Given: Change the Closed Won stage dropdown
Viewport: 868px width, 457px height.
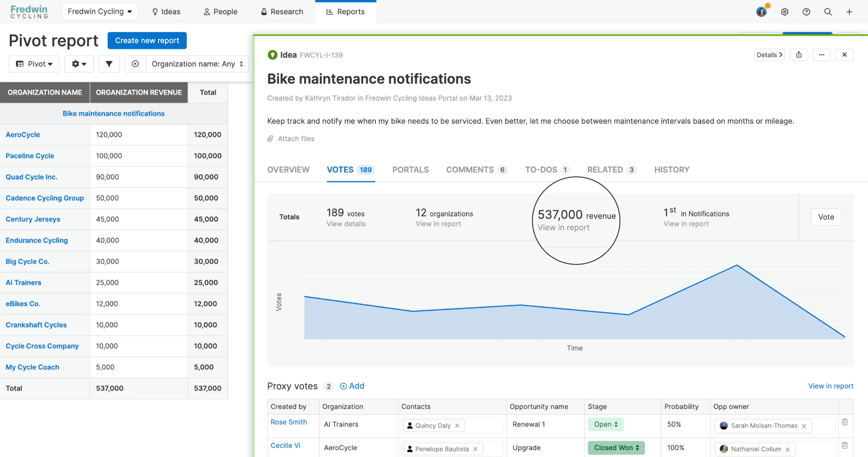Looking at the screenshot, I should [616, 448].
